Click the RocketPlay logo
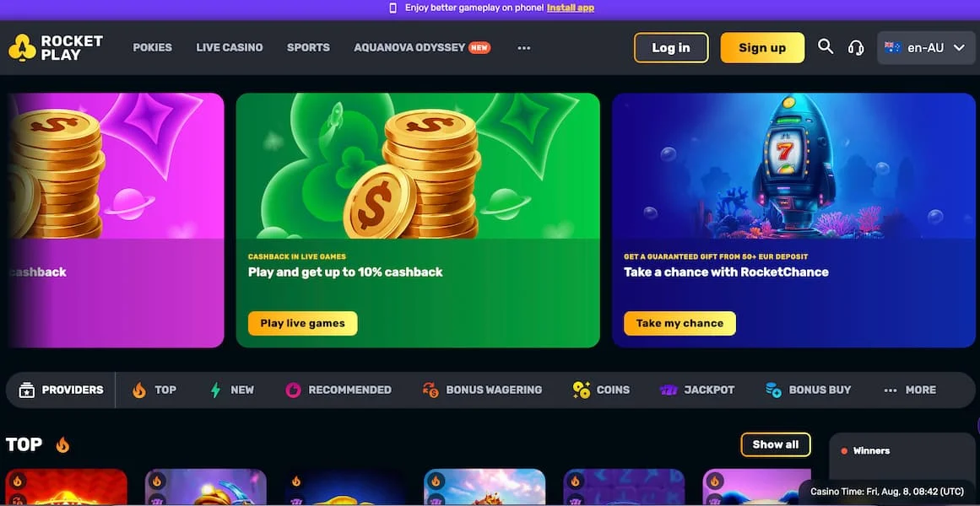Screen dimensions: 980x506 click(x=56, y=47)
